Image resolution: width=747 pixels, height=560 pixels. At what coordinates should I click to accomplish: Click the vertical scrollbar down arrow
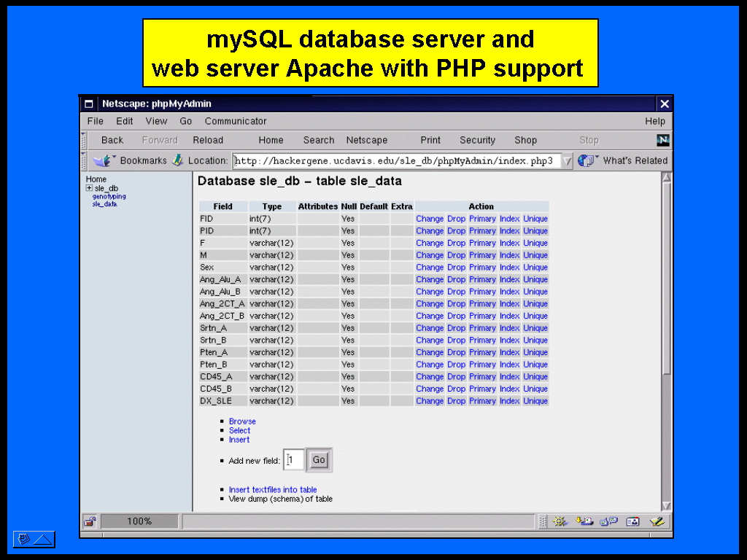click(x=666, y=505)
